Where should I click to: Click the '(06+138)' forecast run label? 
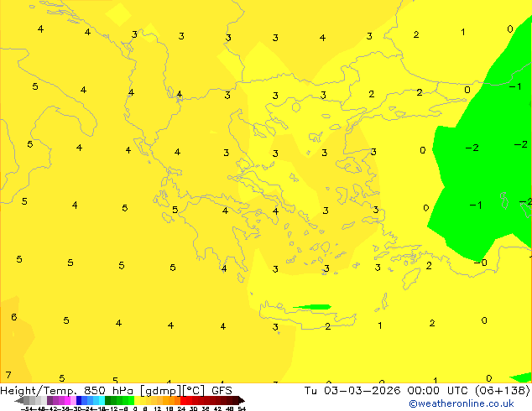[x=503, y=391]
